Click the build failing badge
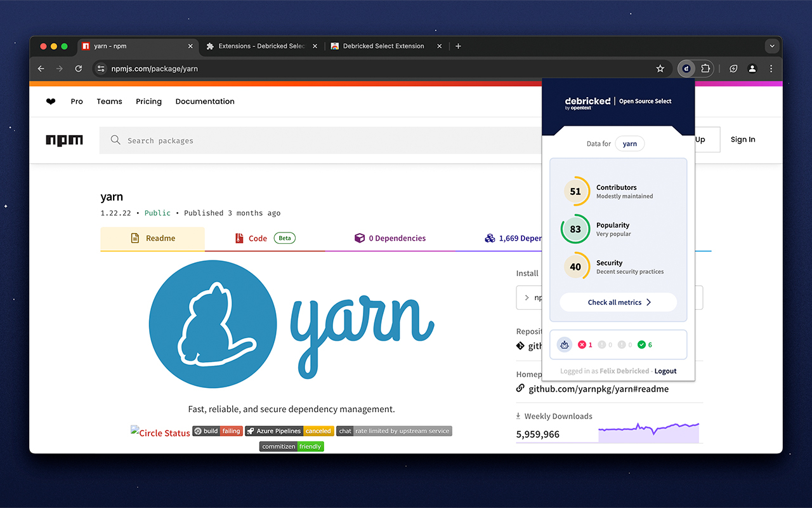 [218, 431]
